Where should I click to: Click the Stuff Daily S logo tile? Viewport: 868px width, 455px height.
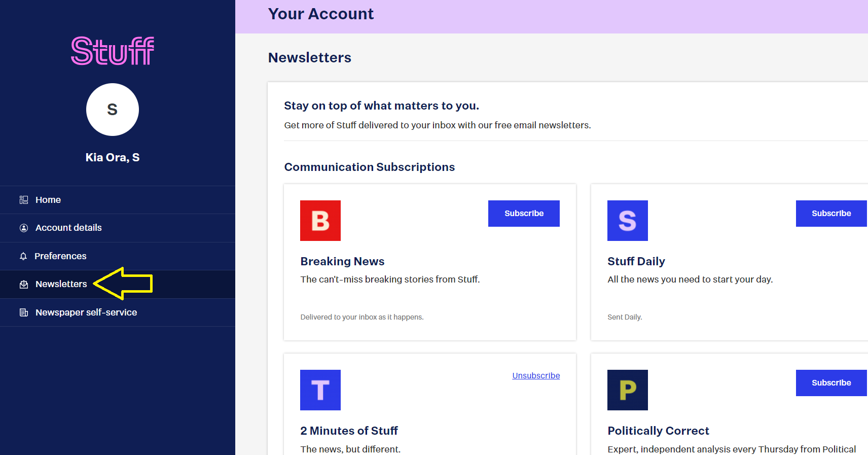coord(627,221)
